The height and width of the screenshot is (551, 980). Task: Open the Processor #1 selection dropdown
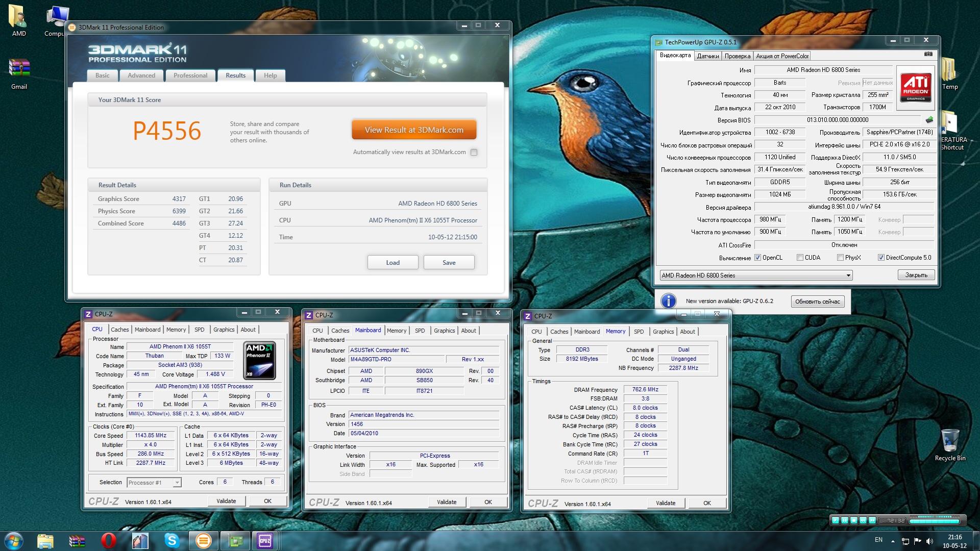154,483
